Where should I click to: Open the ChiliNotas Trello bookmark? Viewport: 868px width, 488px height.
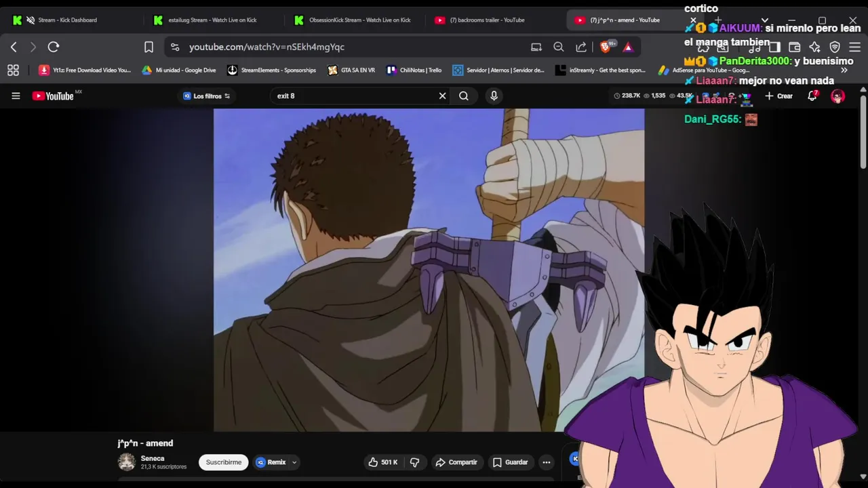pyautogui.click(x=414, y=70)
